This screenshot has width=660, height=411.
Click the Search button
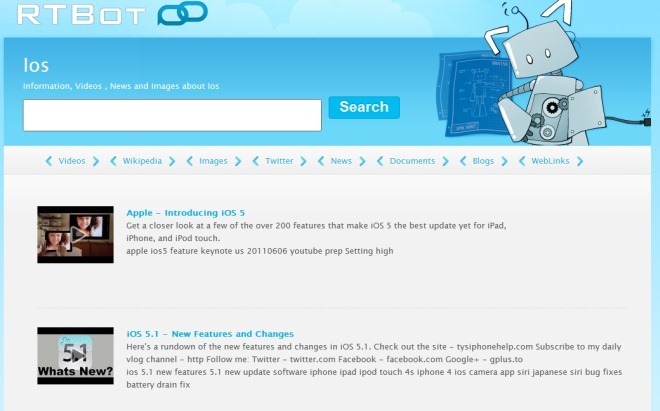364,107
